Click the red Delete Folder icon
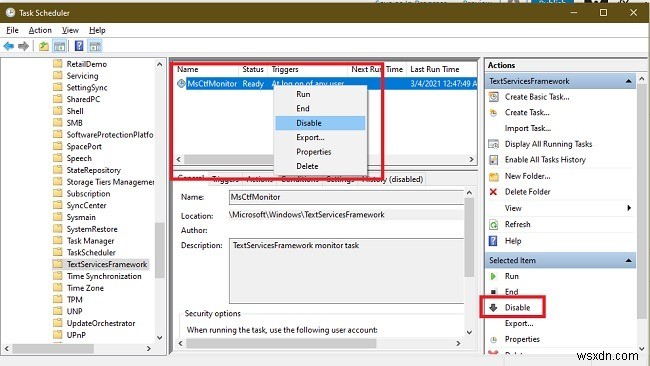This screenshot has width=650, height=366. click(x=493, y=192)
